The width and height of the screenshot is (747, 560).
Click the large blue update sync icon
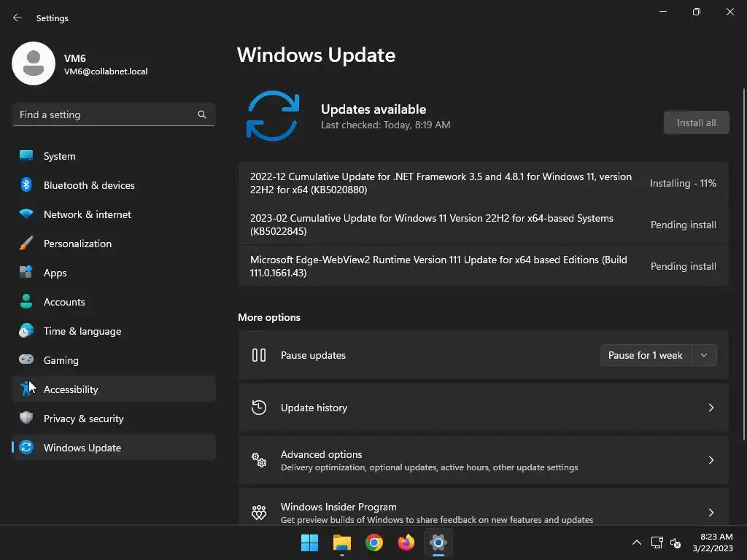(273, 116)
